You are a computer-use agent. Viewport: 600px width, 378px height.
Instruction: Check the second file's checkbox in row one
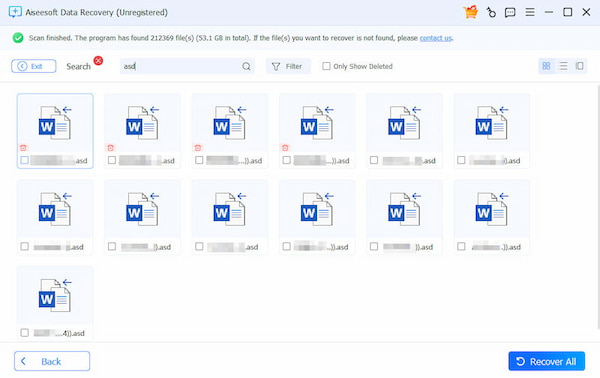[112, 160]
